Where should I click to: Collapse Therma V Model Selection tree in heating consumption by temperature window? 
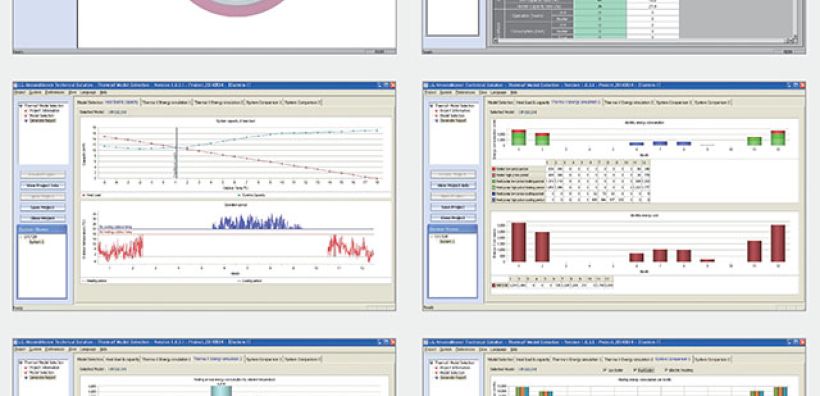21,362
